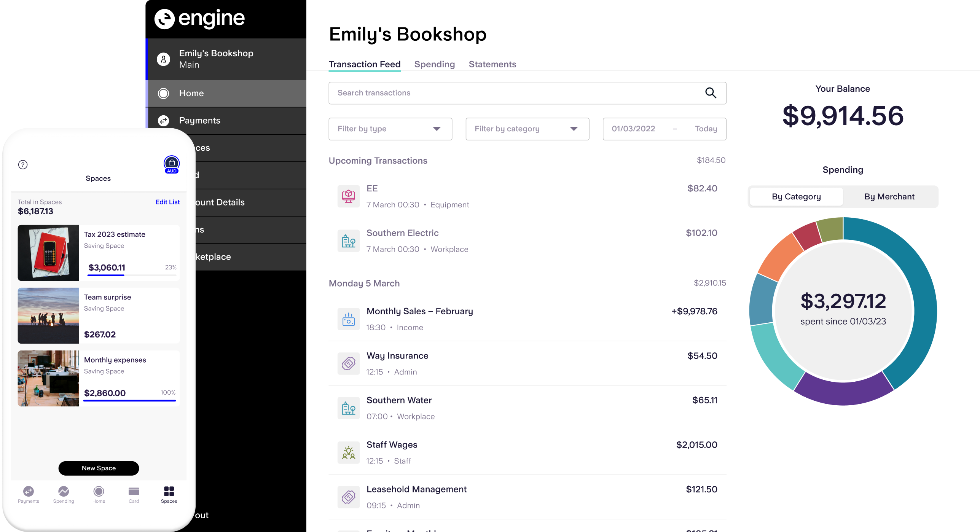Screen dimensions: 980x532
Task: Switch to the Spending tab
Action: [x=434, y=64]
